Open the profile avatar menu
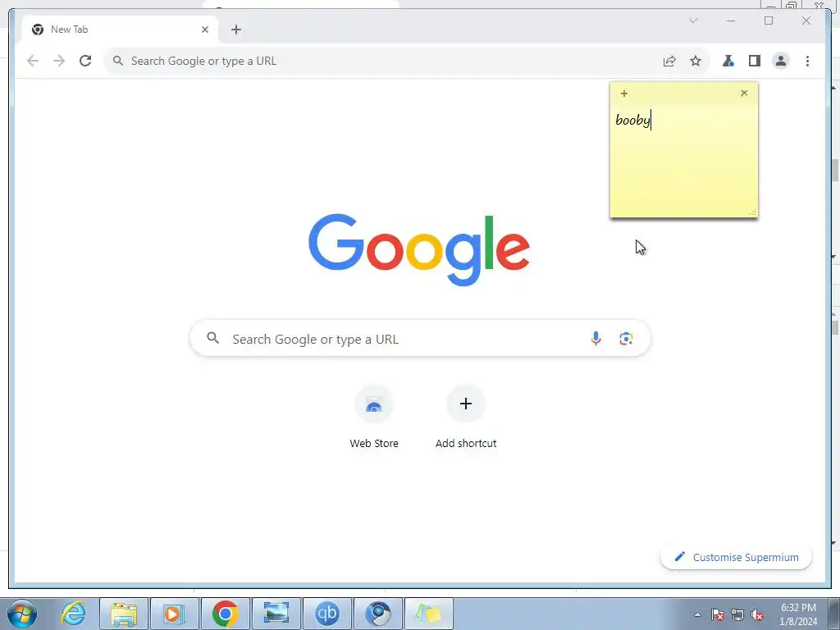 [781, 61]
